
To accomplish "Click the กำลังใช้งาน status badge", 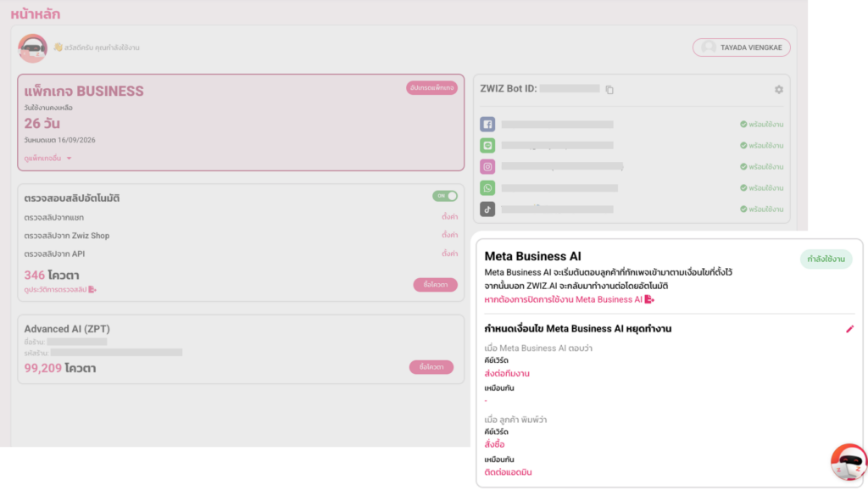I will (x=826, y=259).
